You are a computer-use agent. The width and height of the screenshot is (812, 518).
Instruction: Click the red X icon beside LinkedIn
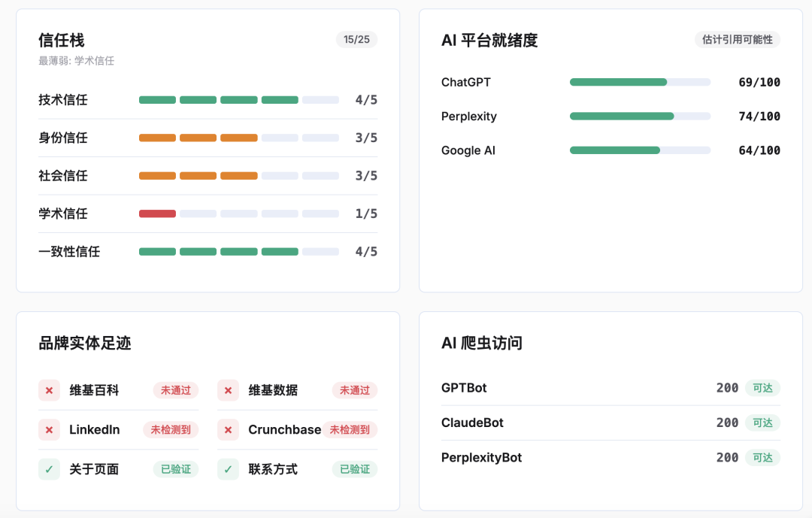pos(49,430)
